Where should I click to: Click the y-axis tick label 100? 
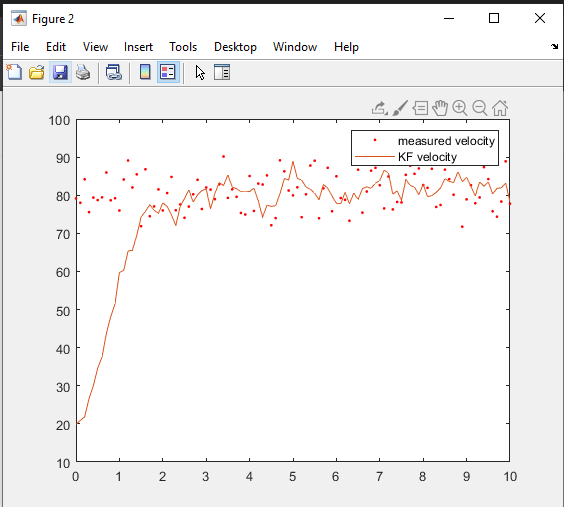pos(59,120)
